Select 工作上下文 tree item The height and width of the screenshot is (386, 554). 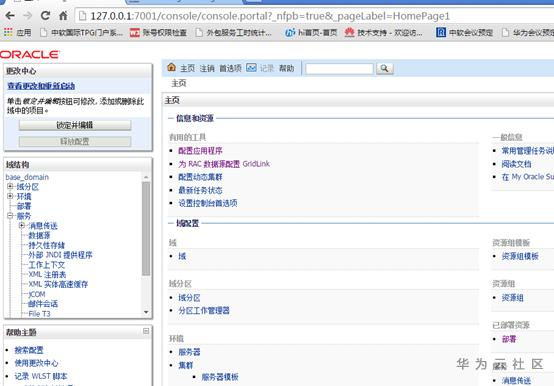(47, 265)
